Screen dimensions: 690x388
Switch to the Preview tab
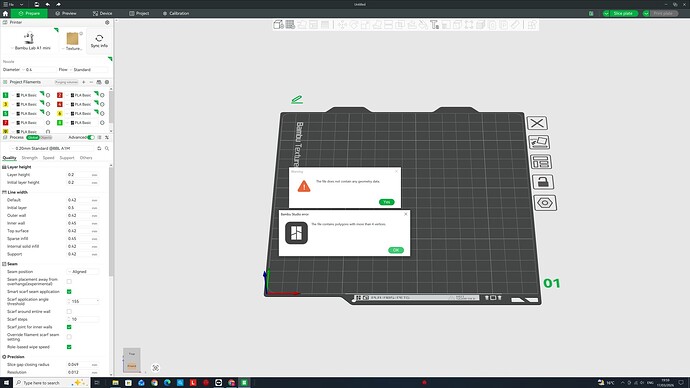pos(66,14)
